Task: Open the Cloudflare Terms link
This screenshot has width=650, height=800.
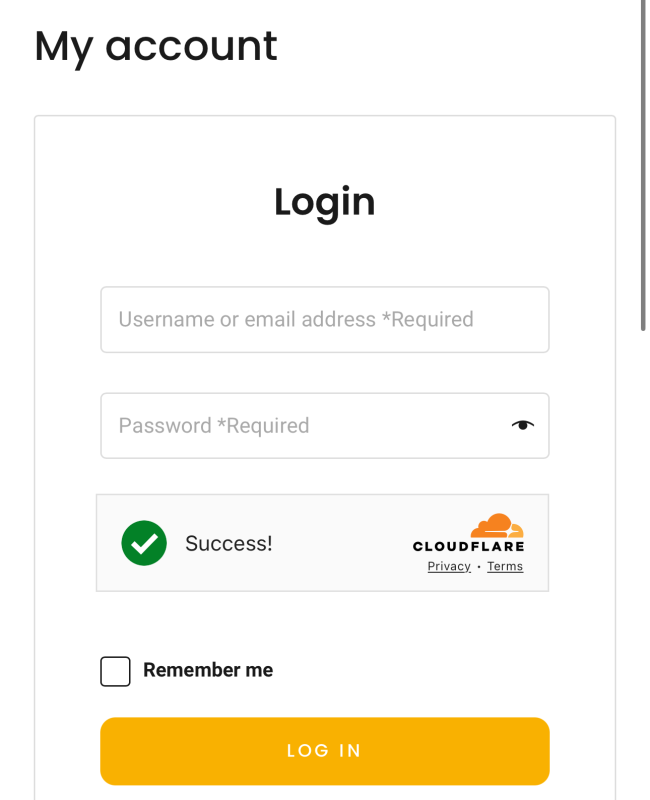Action: [x=505, y=567]
